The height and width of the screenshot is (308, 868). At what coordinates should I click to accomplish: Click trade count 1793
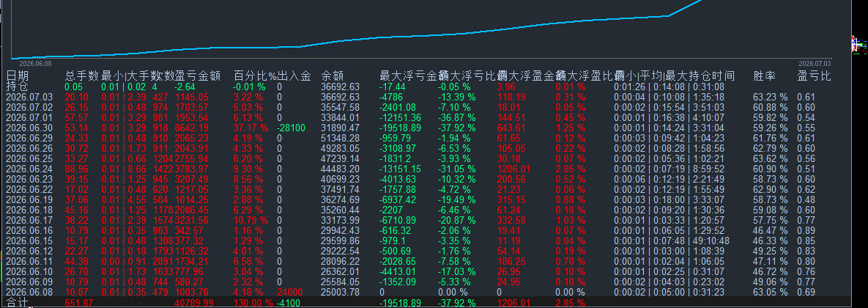point(163,252)
